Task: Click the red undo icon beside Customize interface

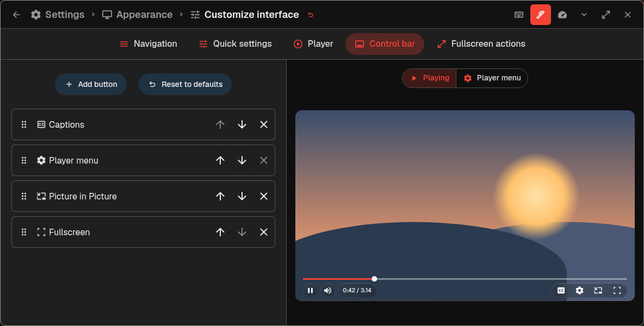Action: point(311,15)
